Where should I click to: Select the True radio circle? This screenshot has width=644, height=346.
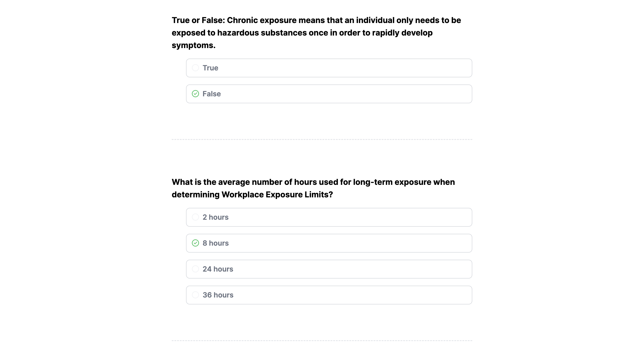point(195,68)
